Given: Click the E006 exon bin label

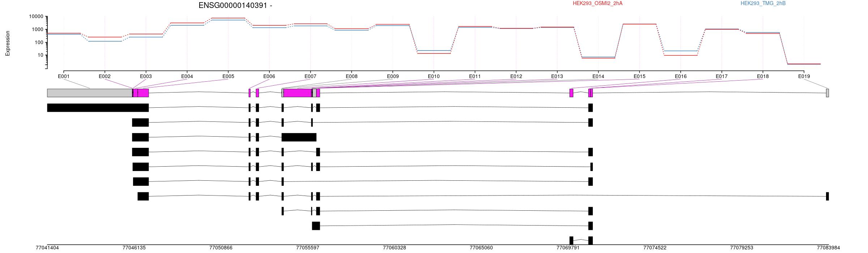Looking at the screenshot, I should coord(269,76).
